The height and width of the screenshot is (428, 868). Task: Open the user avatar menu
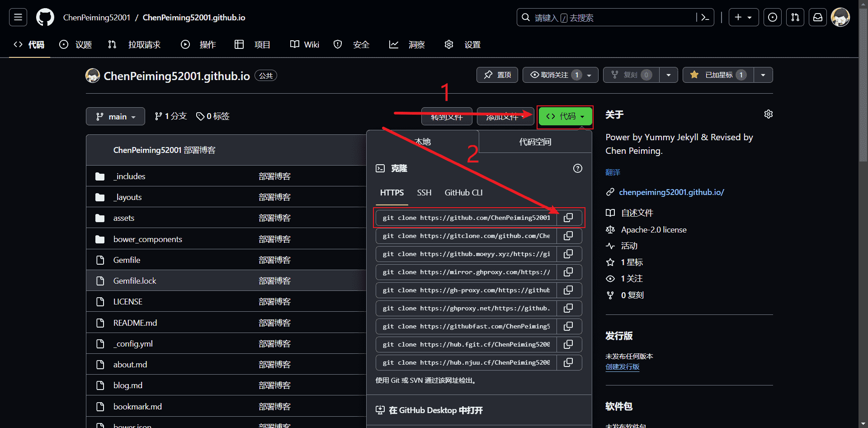pos(840,17)
